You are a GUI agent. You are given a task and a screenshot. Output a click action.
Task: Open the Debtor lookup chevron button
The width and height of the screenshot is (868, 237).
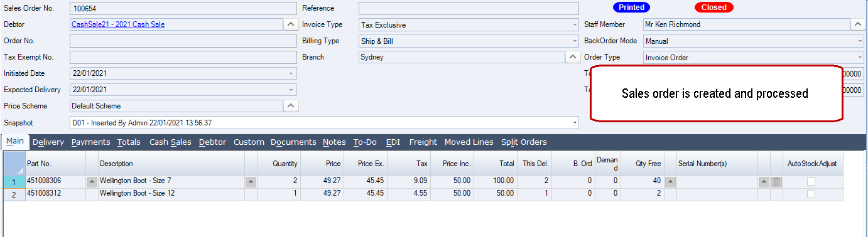[291, 24]
